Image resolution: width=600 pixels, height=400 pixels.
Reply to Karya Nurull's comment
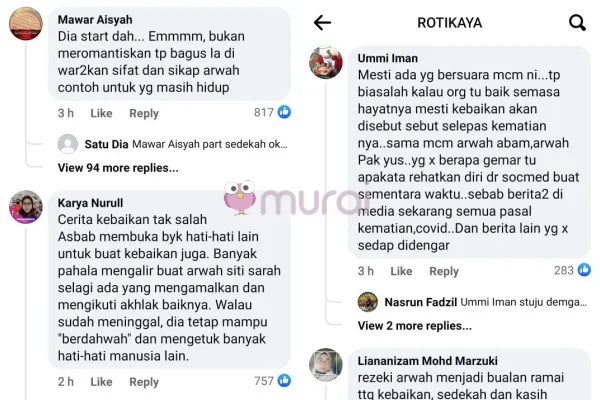point(144,382)
